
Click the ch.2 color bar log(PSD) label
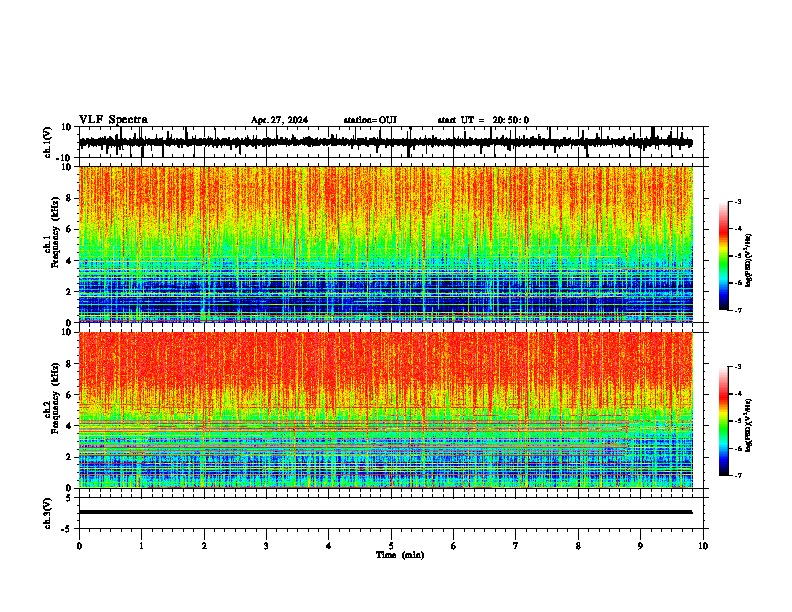[x=748, y=426]
